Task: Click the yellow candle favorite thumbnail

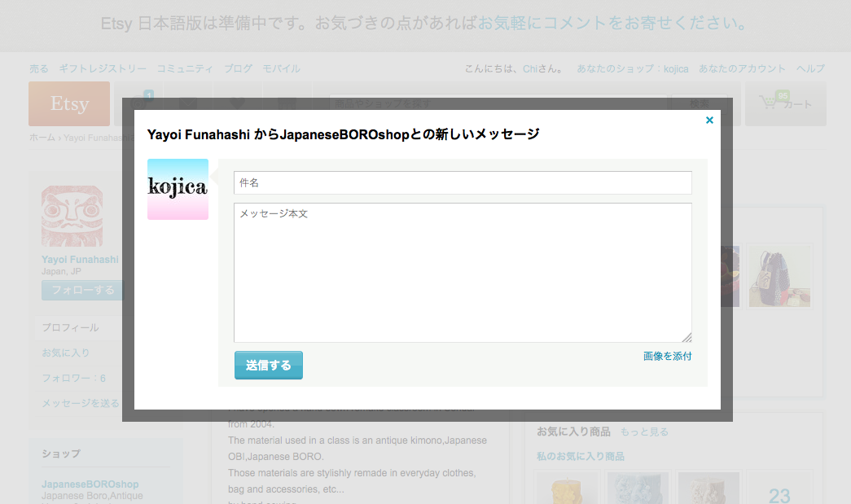Action: pos(567,488)
